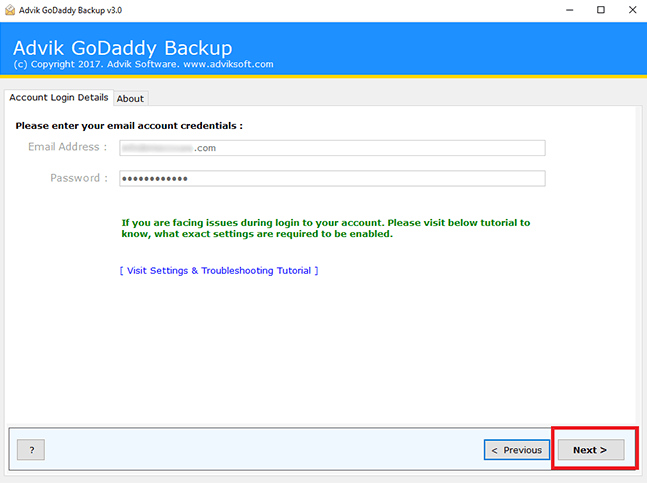This screenshot has height=483, width=647.
Task: Switch to the About tab
Action: click(130, 99)
